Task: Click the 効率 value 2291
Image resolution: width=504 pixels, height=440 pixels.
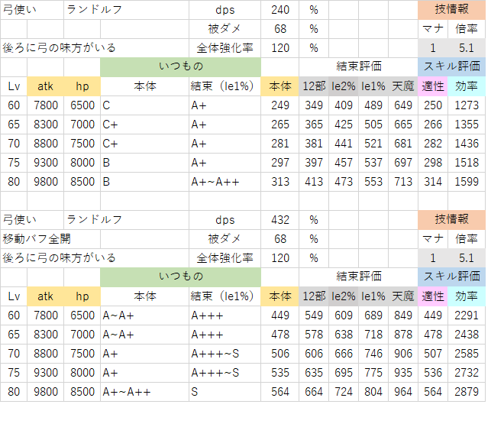Action: pos(466,315)
